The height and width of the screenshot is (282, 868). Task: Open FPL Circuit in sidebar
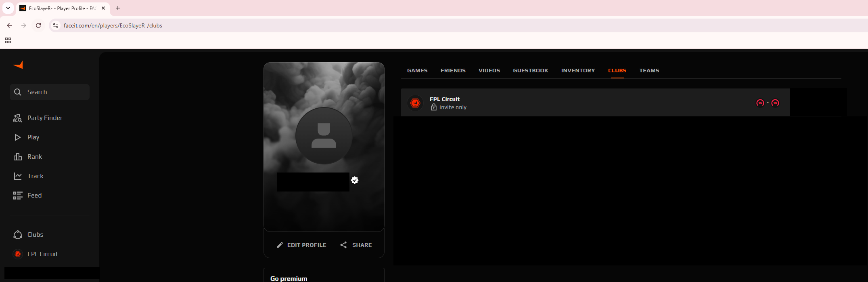(43, 254)
